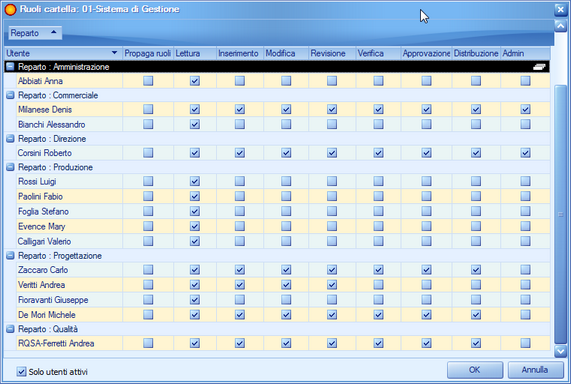This screenshot has width=571, height=384.
Task: Confirm with the OK button
Action: (x=475, y=370)
